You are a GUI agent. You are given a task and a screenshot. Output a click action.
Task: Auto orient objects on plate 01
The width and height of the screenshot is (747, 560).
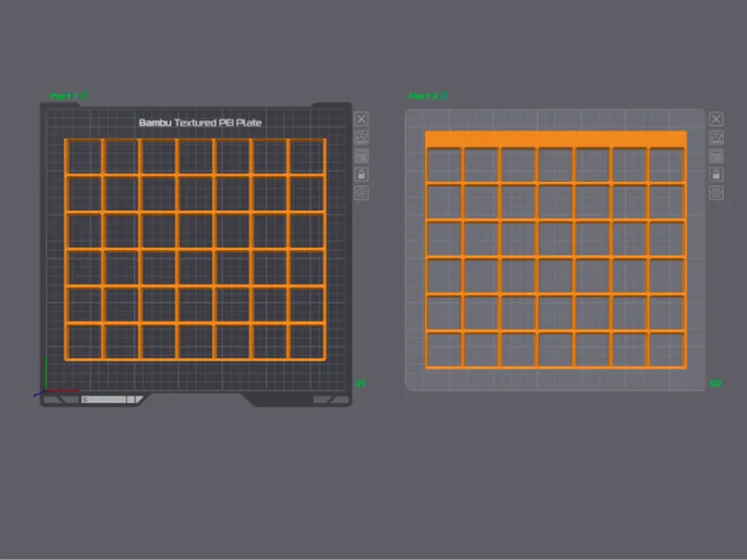[361, 137]
